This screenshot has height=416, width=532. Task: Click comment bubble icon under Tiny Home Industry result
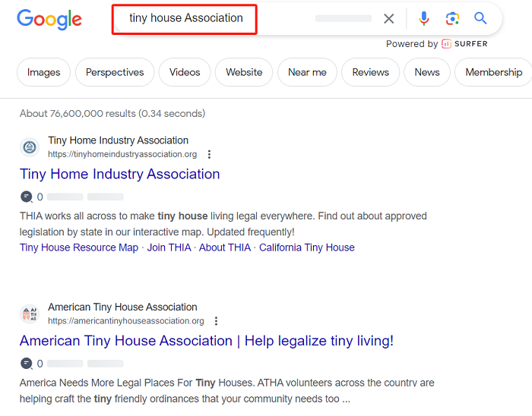[x=27, y=197]
